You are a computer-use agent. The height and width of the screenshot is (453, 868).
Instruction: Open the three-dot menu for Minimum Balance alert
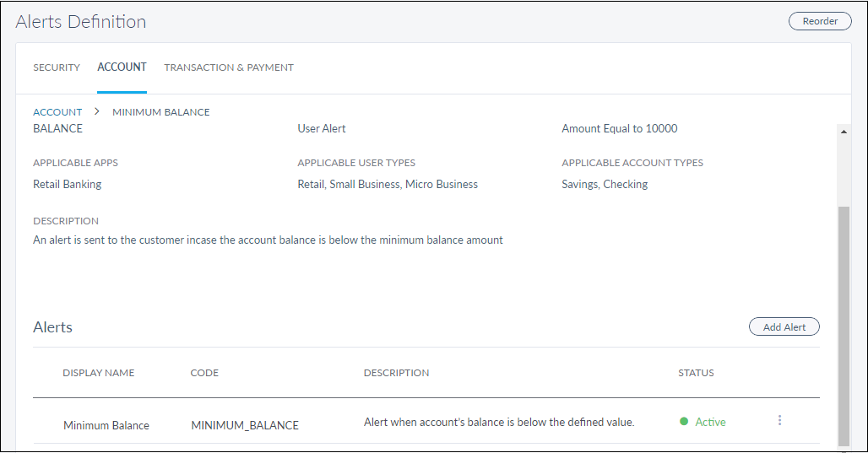(x=779, y=420)
